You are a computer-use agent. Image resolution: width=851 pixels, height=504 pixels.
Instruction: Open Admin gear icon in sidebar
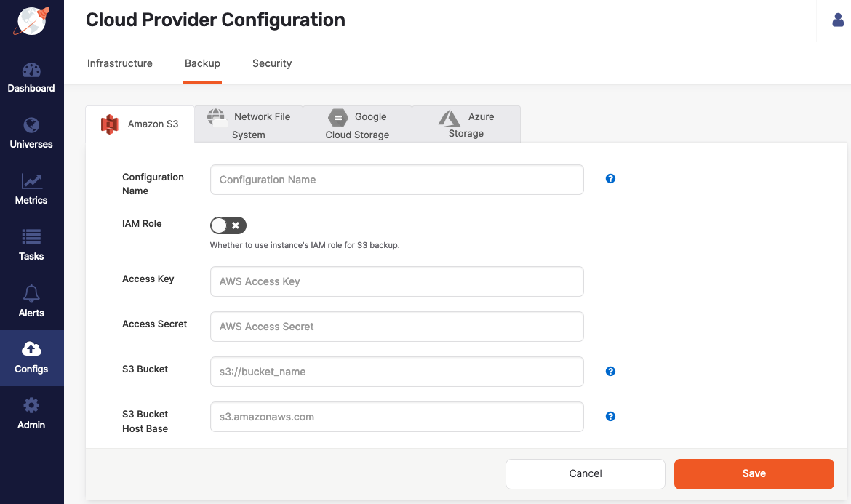31,406
